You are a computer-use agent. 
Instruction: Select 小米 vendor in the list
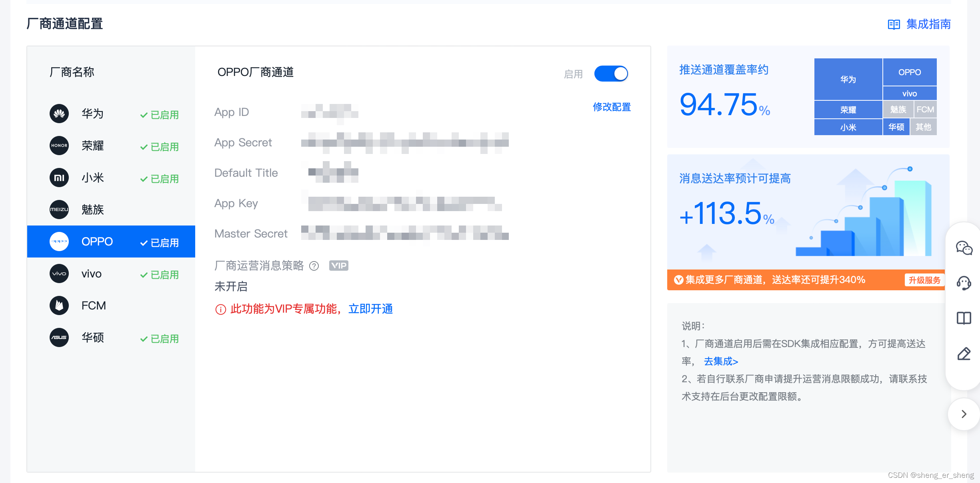[x=111, y=178]
